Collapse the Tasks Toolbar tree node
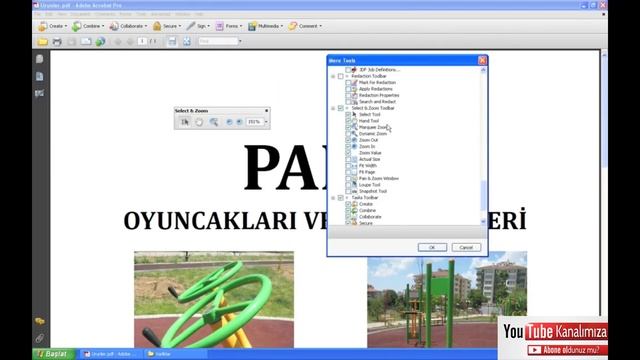This screenshot has width=640, height=360. pyautogui.click(x=333, y=198)
